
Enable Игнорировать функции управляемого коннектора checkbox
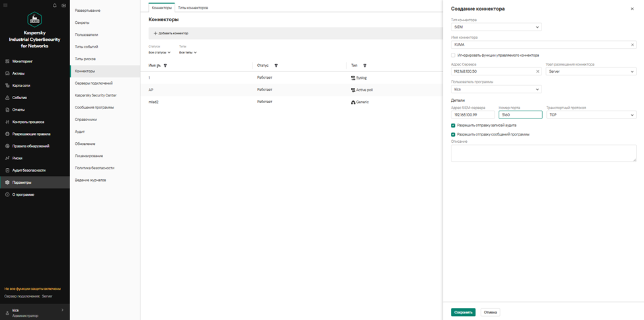click(454, 56)
